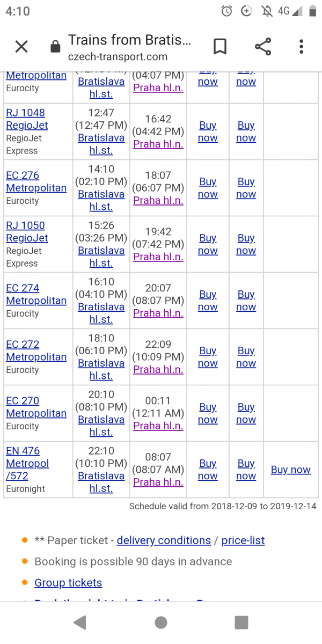The height and width of the screenshot is (644, 322).
Task: Tap the alarm icon in status bar
Action: [227, 12]
